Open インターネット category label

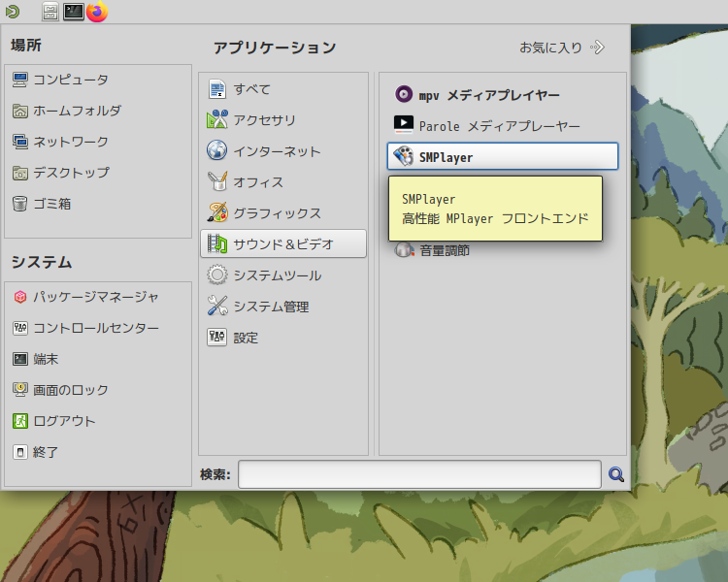277,151
